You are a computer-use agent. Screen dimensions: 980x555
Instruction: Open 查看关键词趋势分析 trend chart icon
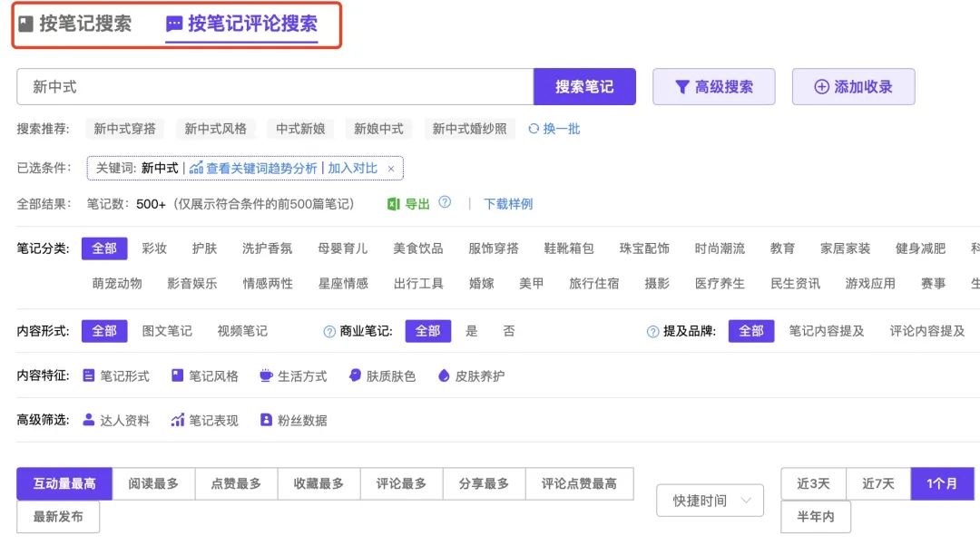pyautogui.click(x=195, y=169)
